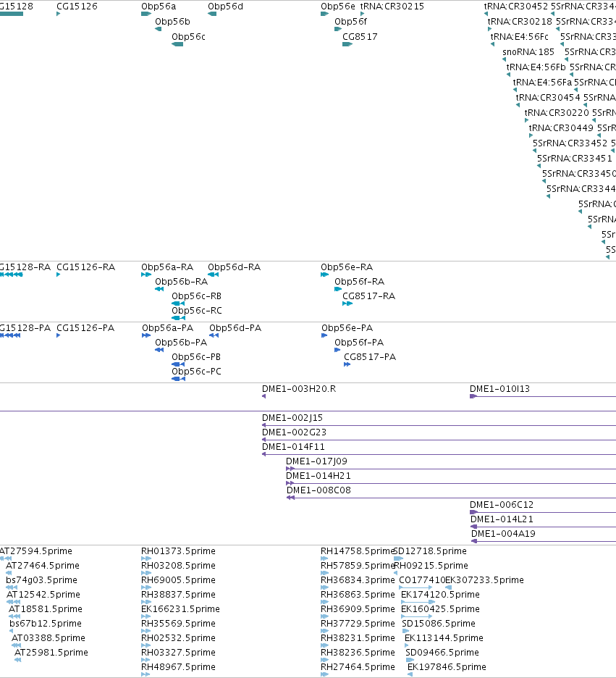
Task: Click DME1-017J09 clone label
Action: pyautogui.click(x=316, y=461)
